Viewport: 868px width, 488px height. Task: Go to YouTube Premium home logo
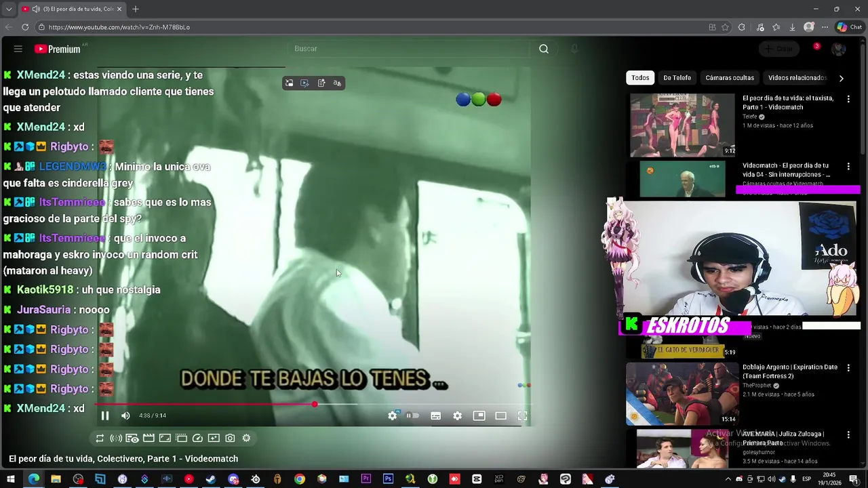[58, 49]
